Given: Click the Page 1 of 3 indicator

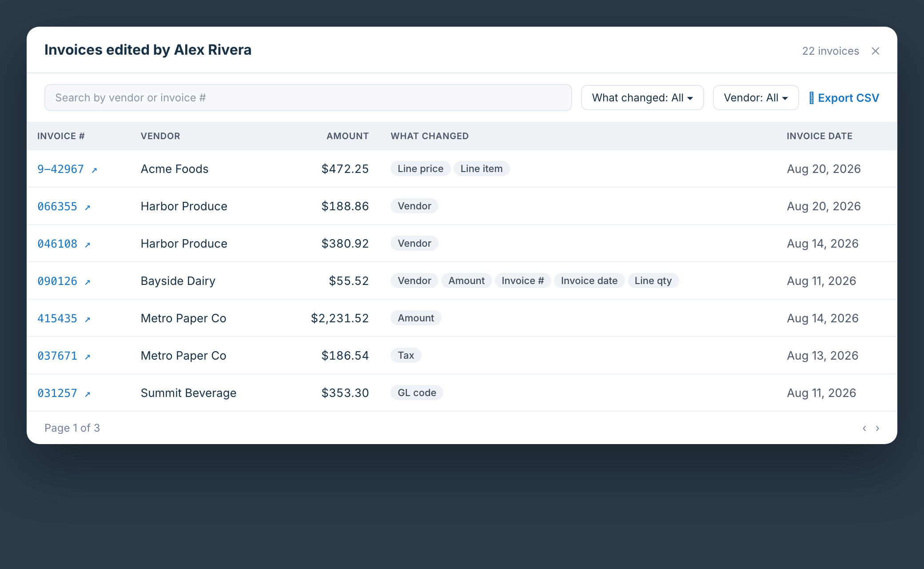Looking at the screenshot, I should [x=72, y=428].
